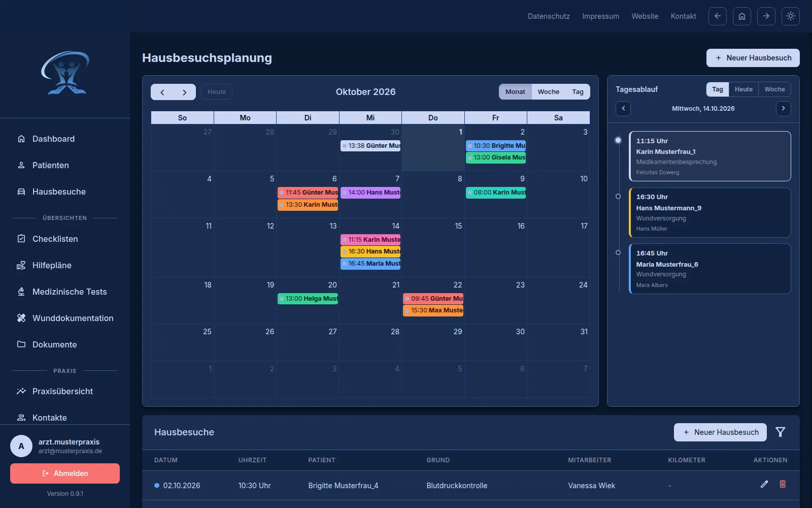Click the home icon in top bar
Screen dimensions: 812x508
pyautogui.click(x=742, y=16)
